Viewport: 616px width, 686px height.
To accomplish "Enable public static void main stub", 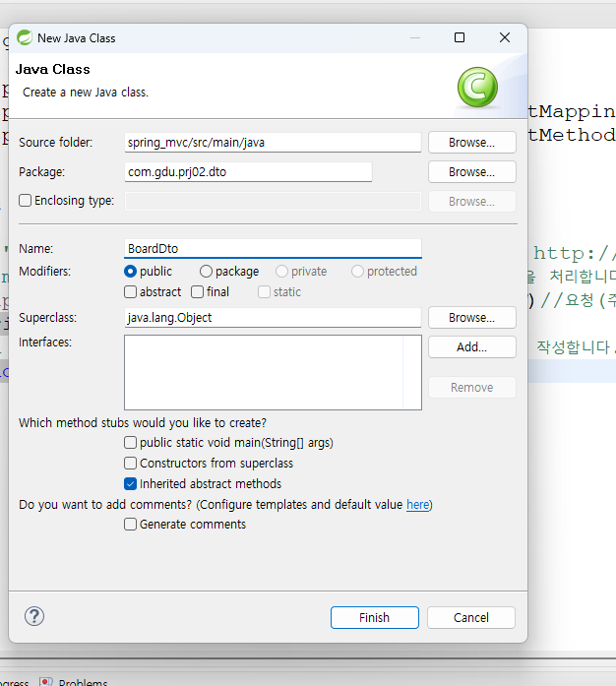I will [x=130, y=443].
